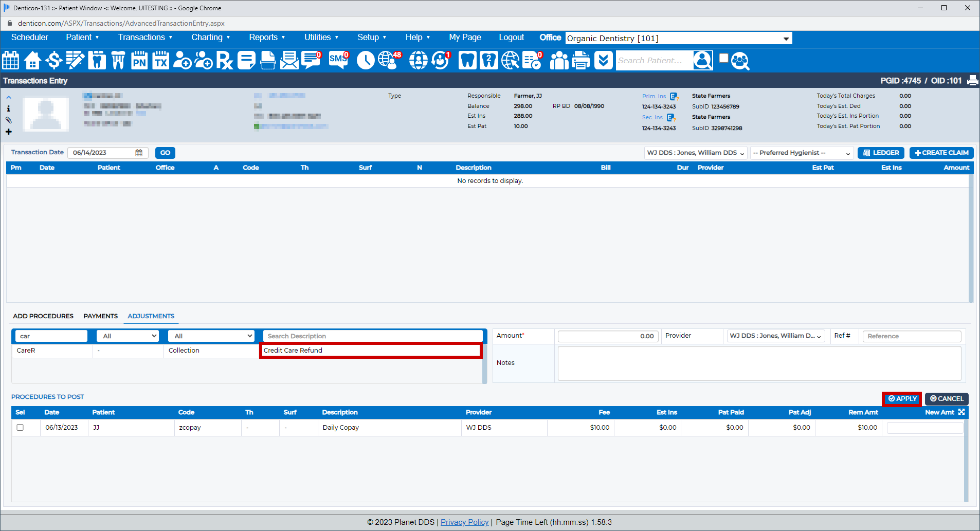
Task: Select the Credit Care Refund row
Action: pyautogui.click(x=370, y=351)
